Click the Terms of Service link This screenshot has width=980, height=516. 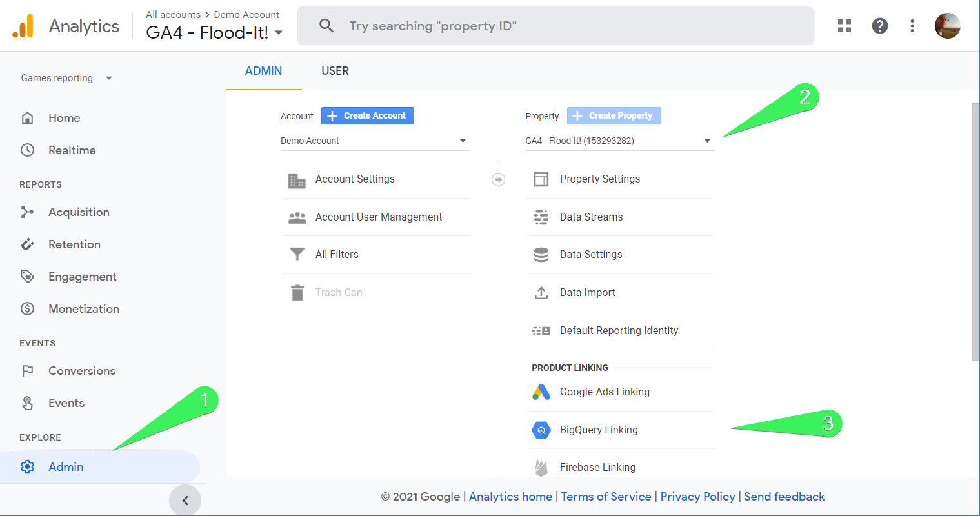pyautogui.click(x=606, y=497)
